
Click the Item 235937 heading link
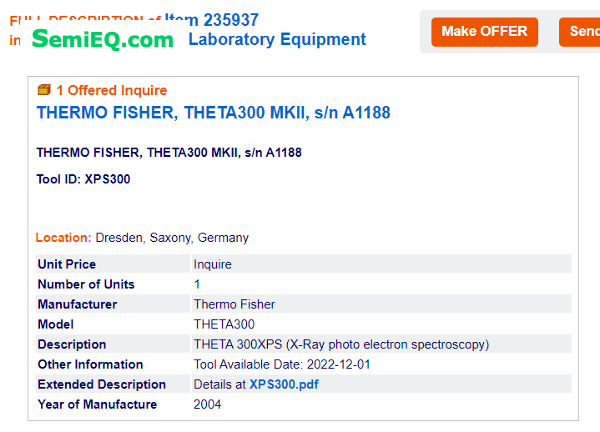coord(212,20)
